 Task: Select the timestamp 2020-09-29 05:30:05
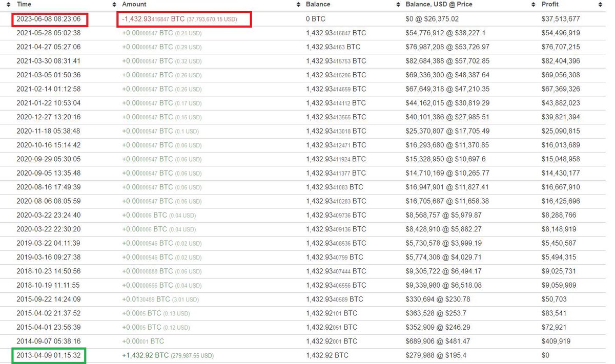(49, 159)
